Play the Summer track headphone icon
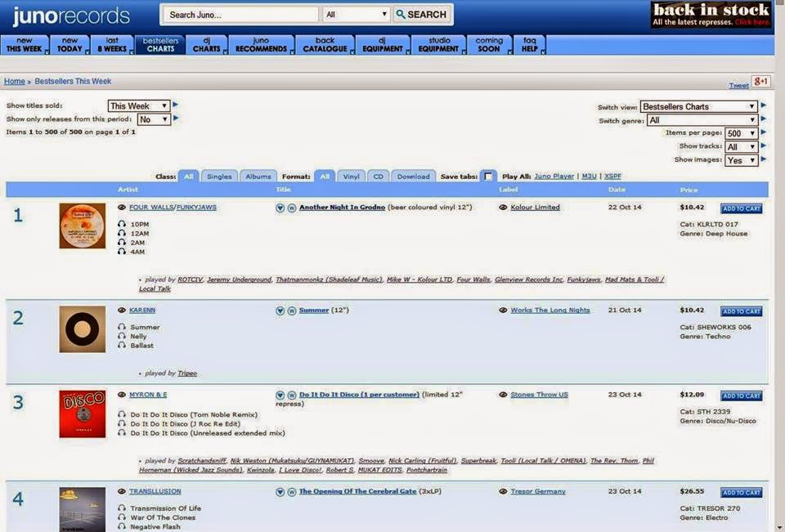Screen dimensions: 785x532 tap(122, 327)
